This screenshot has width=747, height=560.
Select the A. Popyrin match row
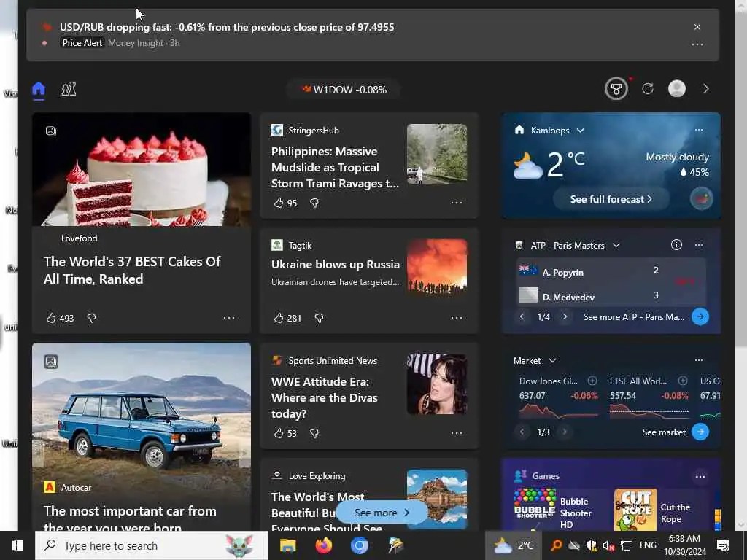pyautogui.click(x=611, y=272)
